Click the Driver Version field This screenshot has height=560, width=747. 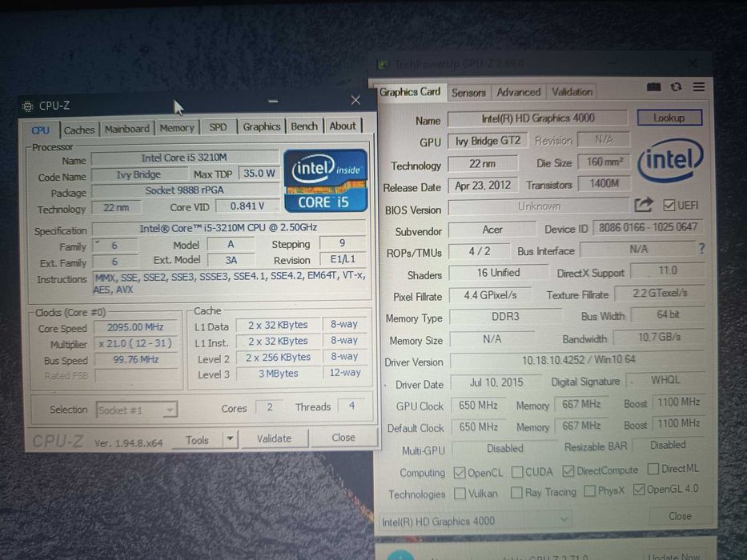577,359
